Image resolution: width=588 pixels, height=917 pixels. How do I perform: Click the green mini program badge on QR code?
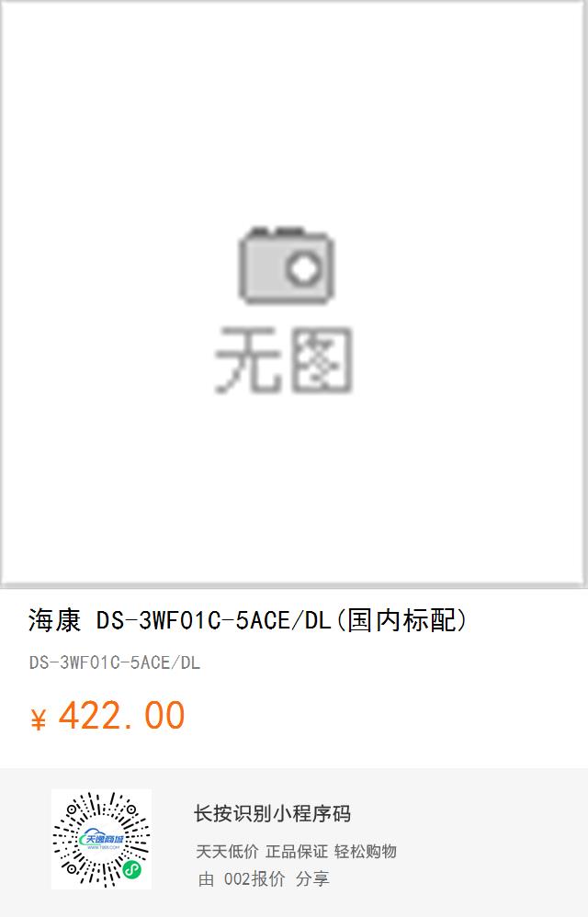pos(132,870)
